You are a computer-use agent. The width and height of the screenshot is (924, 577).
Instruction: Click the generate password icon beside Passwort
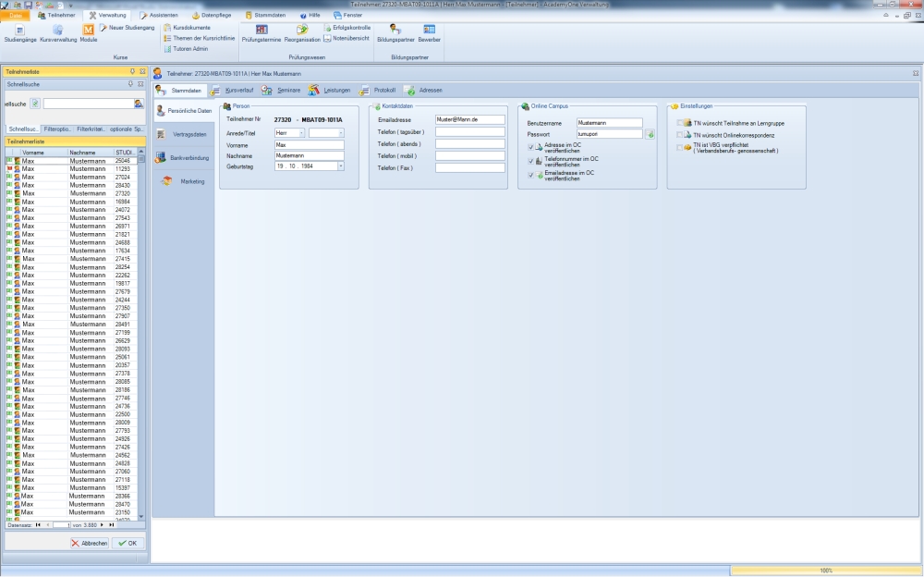point(650,134)
